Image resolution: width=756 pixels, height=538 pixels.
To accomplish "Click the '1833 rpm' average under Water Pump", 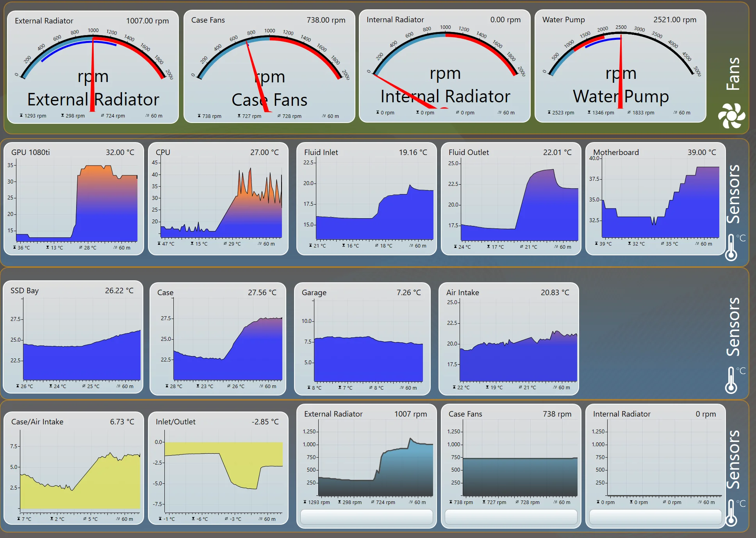I will (640, 112).
